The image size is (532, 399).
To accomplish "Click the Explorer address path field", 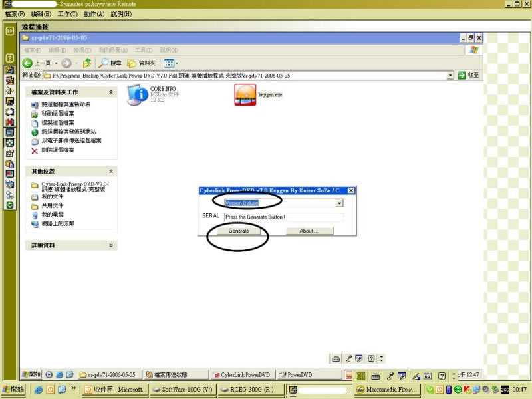I will (x=245, y=75).
